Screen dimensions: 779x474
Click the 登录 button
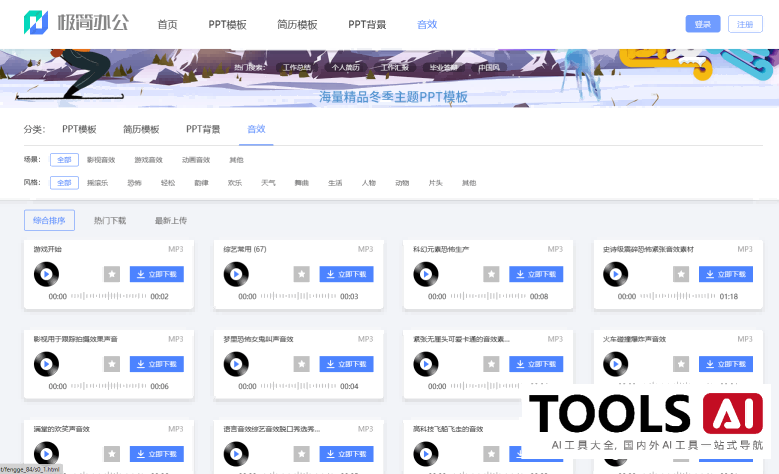pyautogui.click(x=702, y=24)
